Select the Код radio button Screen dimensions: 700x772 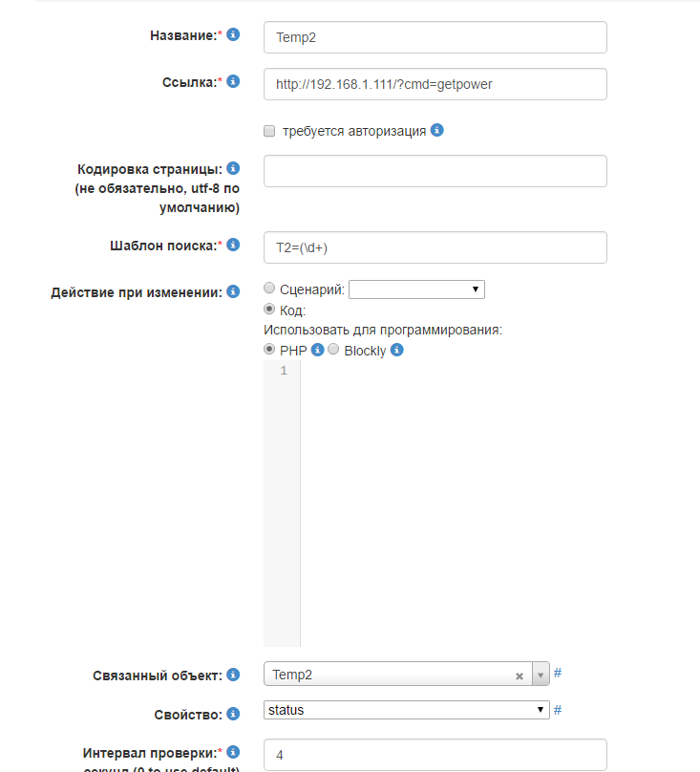[269, 310]
